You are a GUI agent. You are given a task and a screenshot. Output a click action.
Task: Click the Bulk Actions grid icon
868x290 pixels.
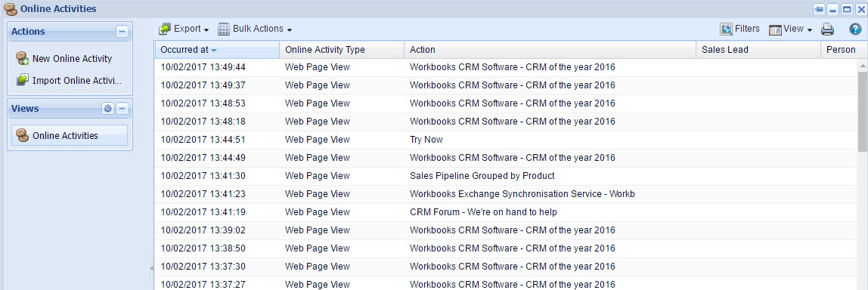tap(224, 29)
